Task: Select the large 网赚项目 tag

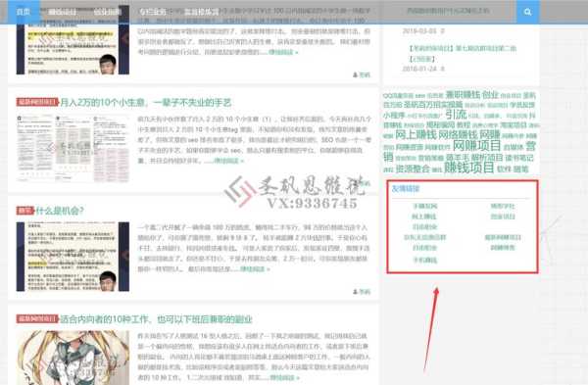Action: [476, 145]
